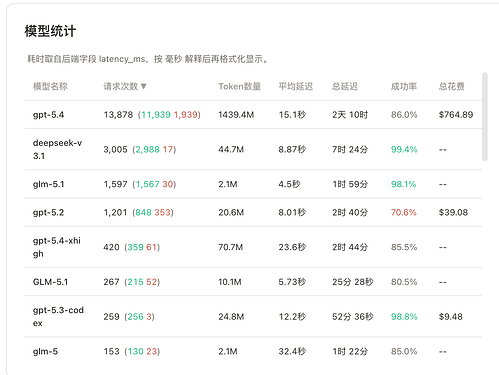The width and height of the screenshot is (499, 375).
Task: Click the 2天 10时 total latency
Action: [x=350, y=115]
